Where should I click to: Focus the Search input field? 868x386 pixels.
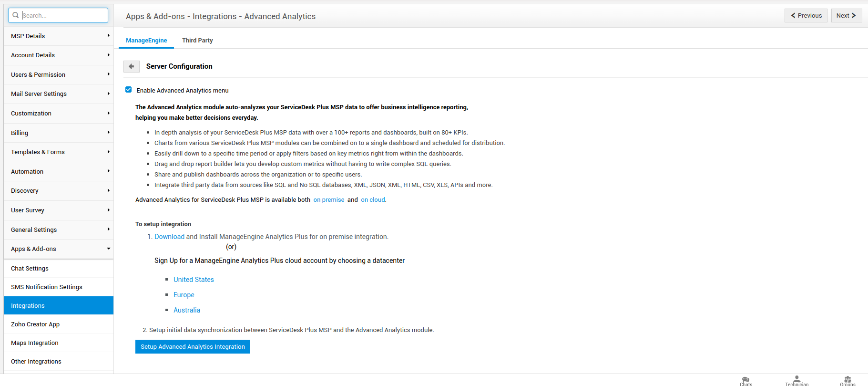click(x=58, y=15)
